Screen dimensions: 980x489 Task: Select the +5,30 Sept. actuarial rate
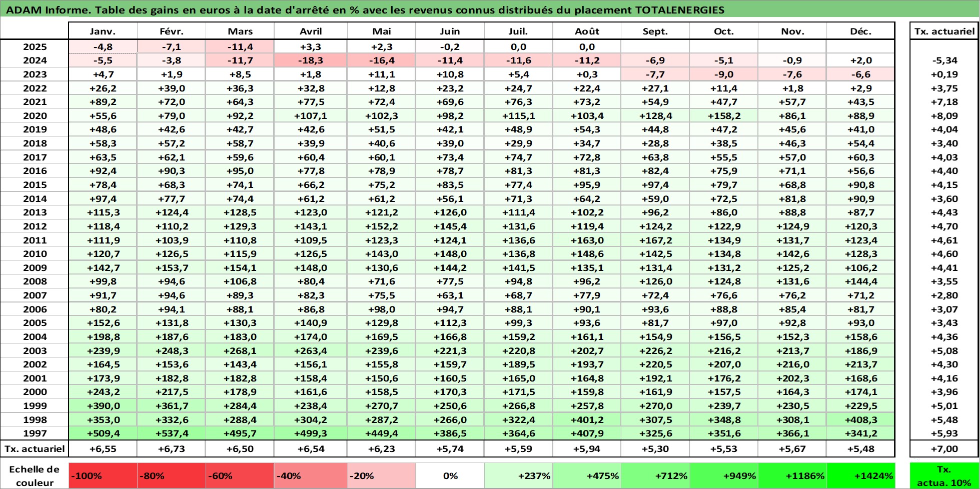(655, 448)
